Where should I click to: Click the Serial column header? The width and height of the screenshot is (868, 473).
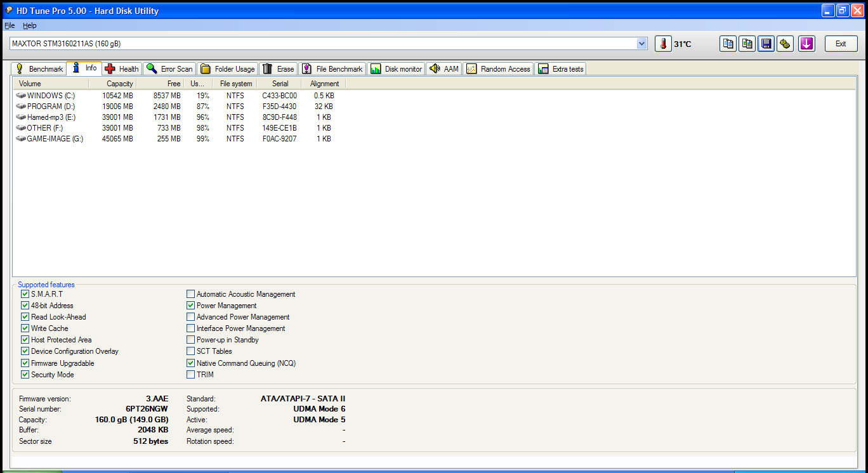tap(280, 84)
